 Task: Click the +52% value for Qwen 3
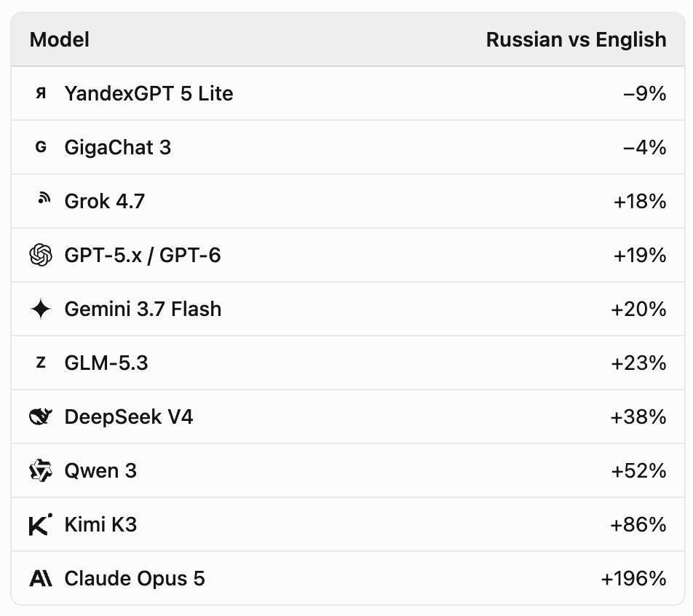coord(638,470)
